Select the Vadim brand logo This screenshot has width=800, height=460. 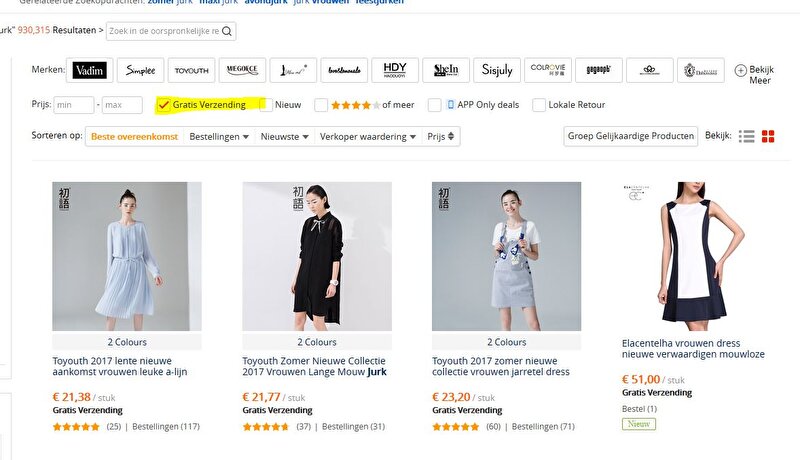click(x=90, y=70)
